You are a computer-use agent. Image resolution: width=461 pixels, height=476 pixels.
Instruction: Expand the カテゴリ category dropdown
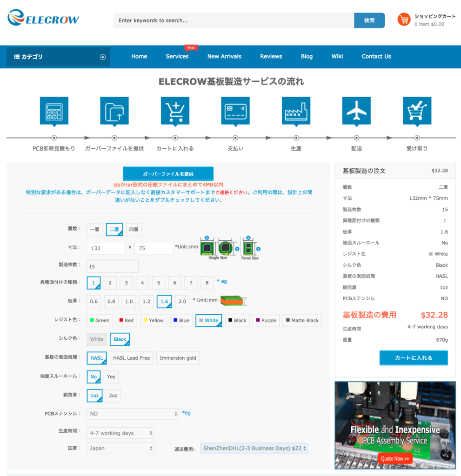(103, 57)
